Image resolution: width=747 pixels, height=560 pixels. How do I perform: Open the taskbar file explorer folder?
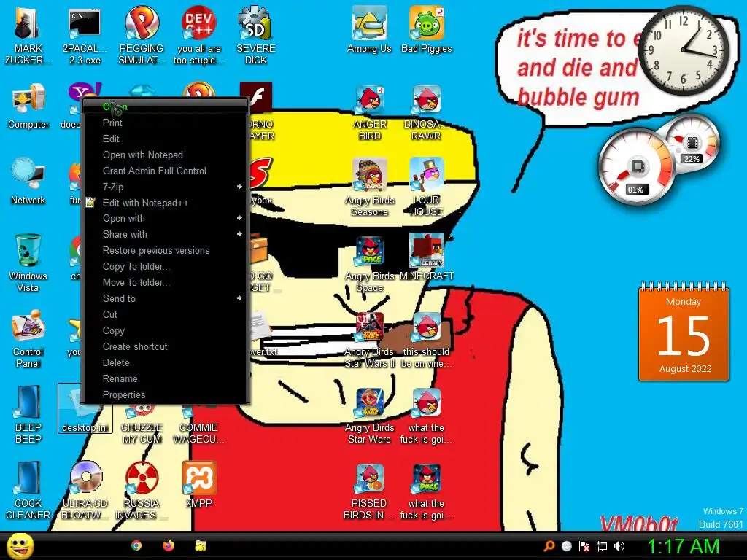click(200, 545)
